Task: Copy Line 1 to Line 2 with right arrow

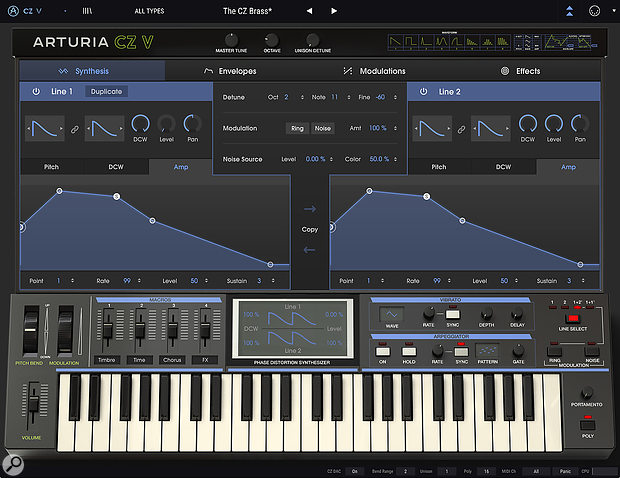Action: 310,209
